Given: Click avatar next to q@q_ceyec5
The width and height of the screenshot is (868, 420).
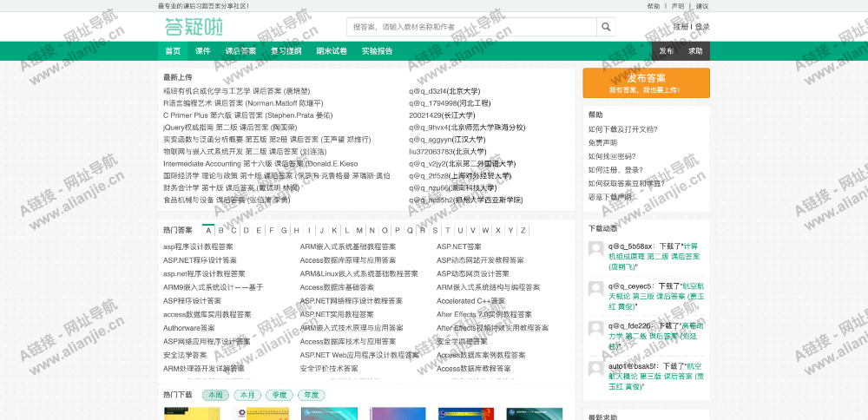Looking at the screenshot, I should 595,290.
